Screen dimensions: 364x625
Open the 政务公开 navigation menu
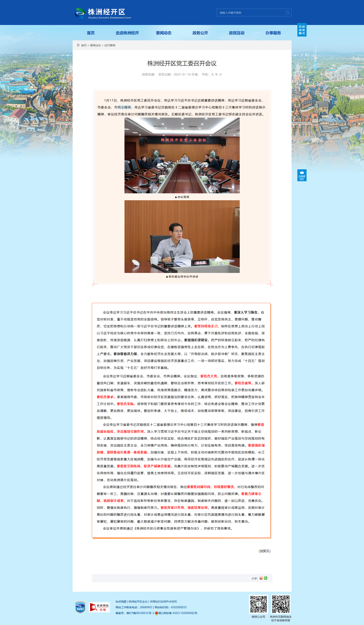[x=200, y=33]
